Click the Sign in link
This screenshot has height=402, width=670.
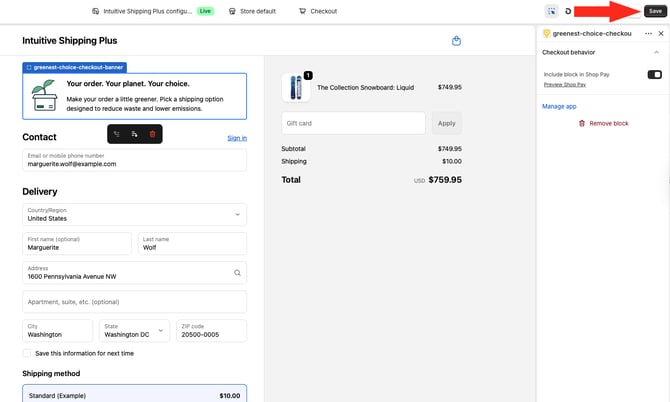click(x=237, y=138)
